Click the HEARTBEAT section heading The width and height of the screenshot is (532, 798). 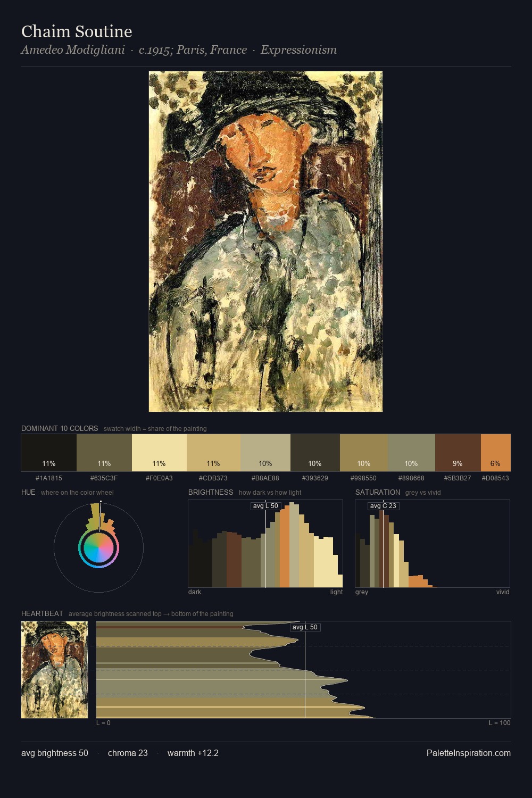click(42, 613)
